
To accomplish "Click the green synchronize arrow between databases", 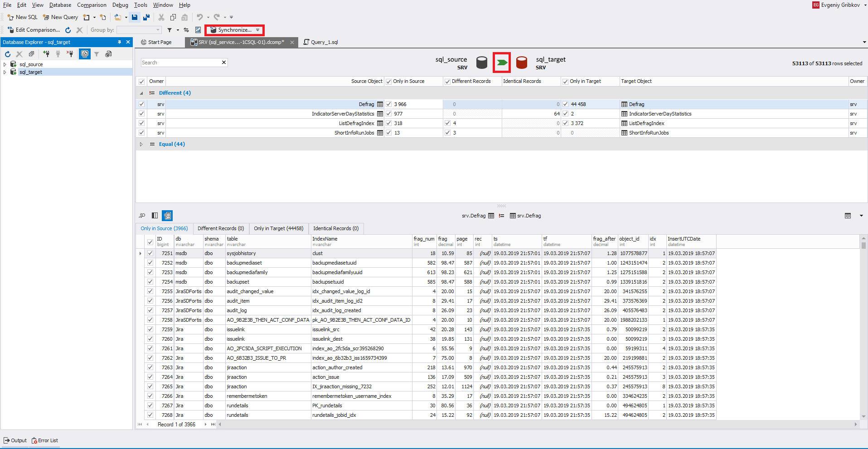I will [x=502, y=63].
